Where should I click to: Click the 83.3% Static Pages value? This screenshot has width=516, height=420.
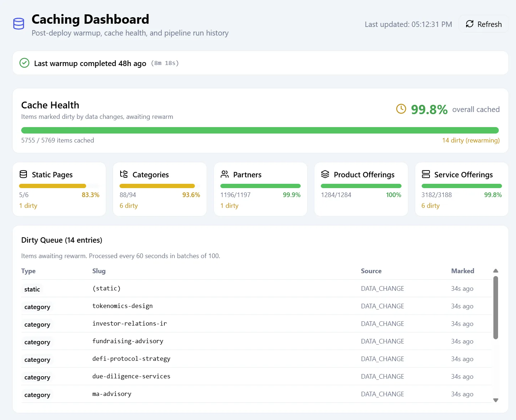[x=90, y=195]
